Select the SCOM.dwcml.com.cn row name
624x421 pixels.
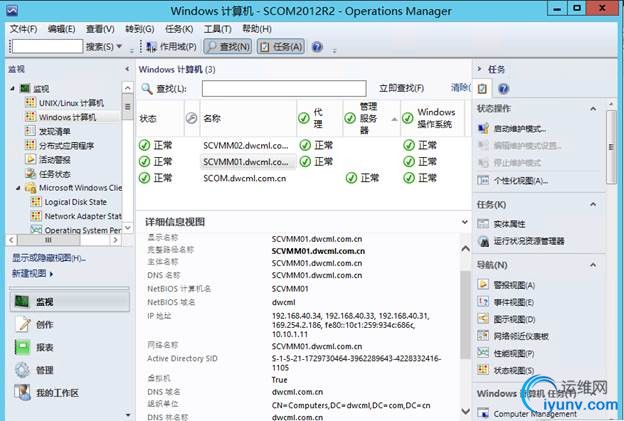[x=244, y=178]
